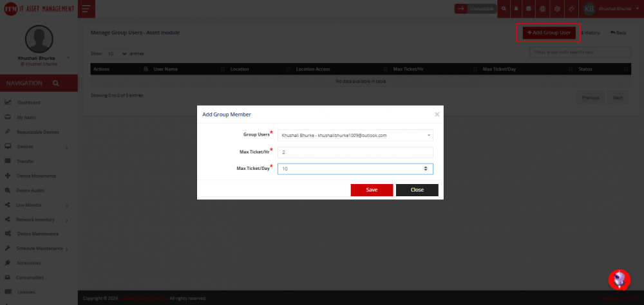Viewport: 644px width, 305px height.
Task: Click the Consumables icon in sidebar
Action: tap(8, 277)
